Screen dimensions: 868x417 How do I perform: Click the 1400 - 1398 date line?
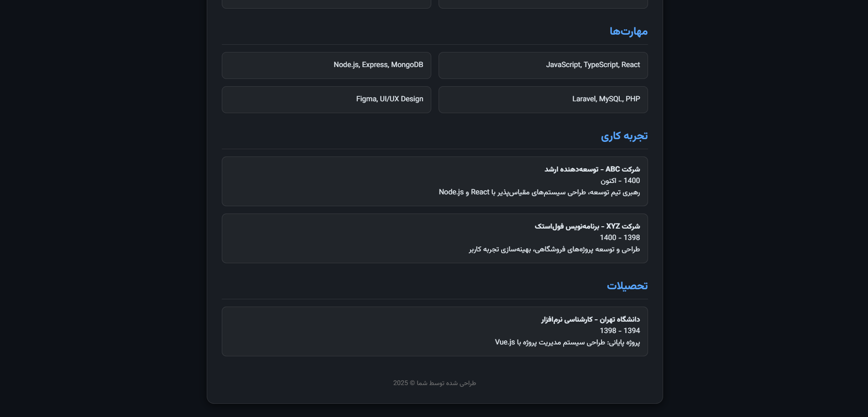tap(620, 238)
